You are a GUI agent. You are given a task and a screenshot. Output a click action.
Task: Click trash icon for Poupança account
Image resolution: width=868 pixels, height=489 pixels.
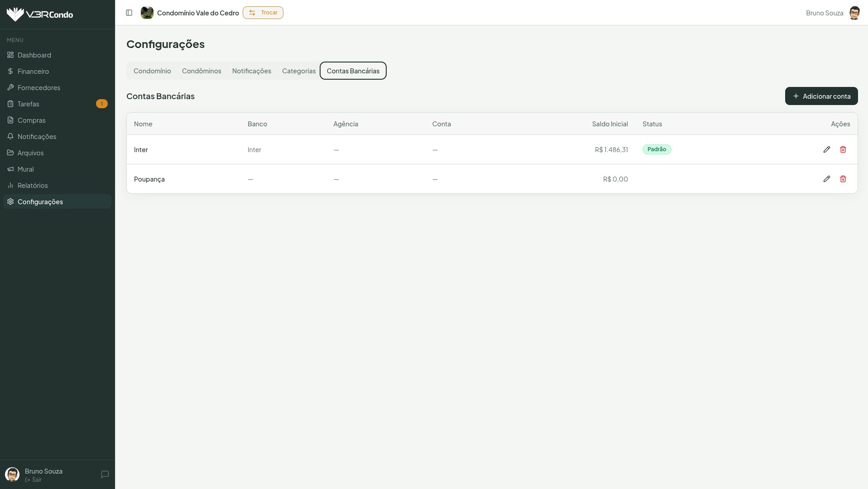pyautogui.click(x=843, y=179)
